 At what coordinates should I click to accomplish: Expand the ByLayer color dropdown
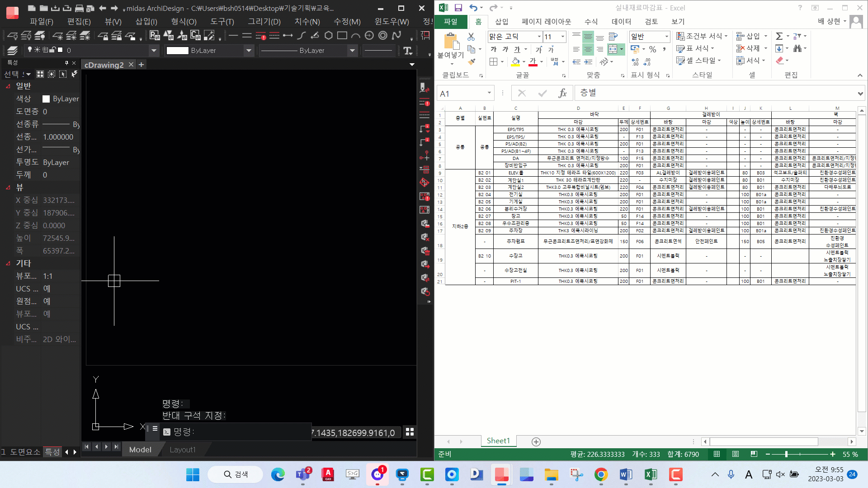coord(248,51)
